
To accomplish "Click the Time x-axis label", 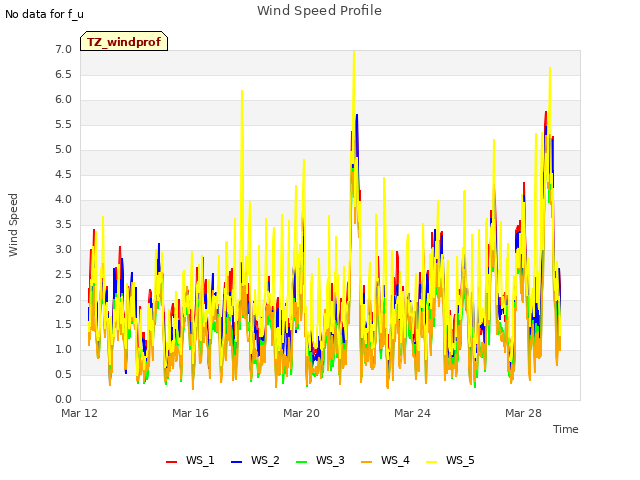I will click(565, 429).
